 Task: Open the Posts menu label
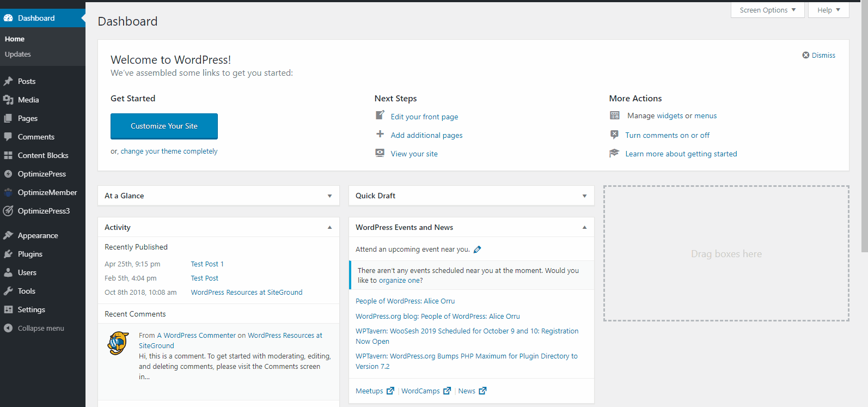(27, 81)
